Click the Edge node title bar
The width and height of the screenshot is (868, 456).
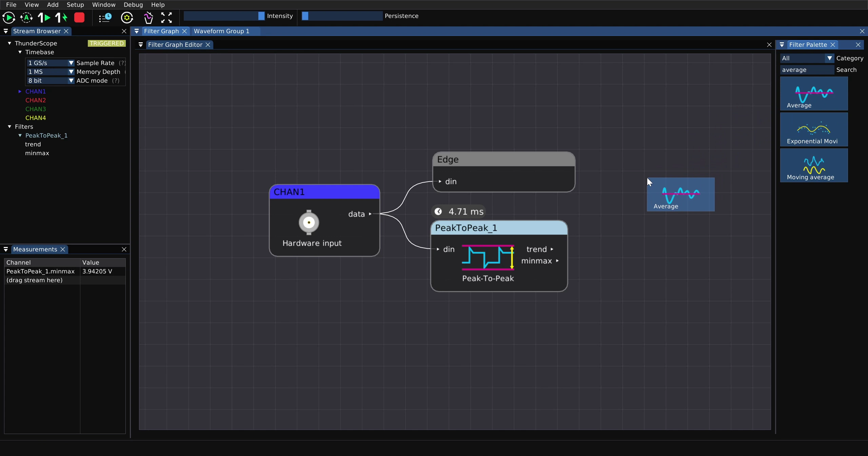(504, 160)
